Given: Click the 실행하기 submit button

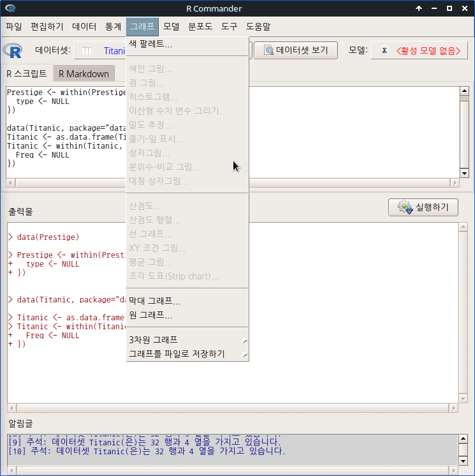Looking at the screenshot, I should tap(423, 207).
